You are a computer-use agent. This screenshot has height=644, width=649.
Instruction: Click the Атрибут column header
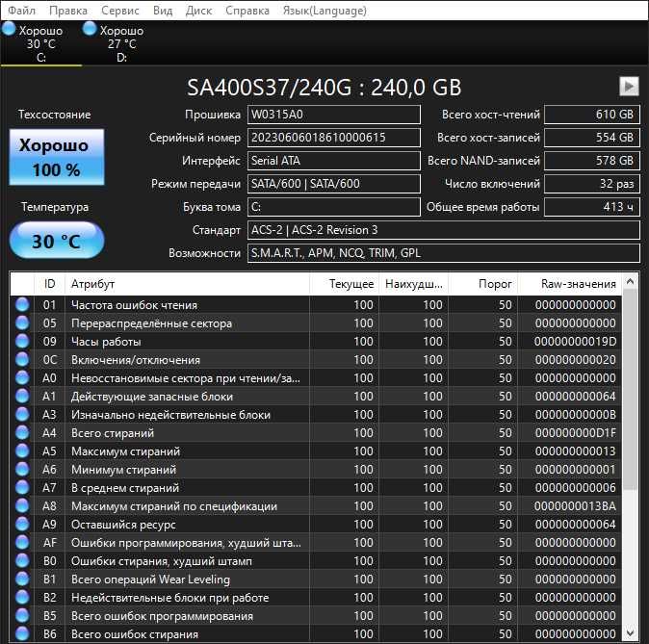point(187,284)
